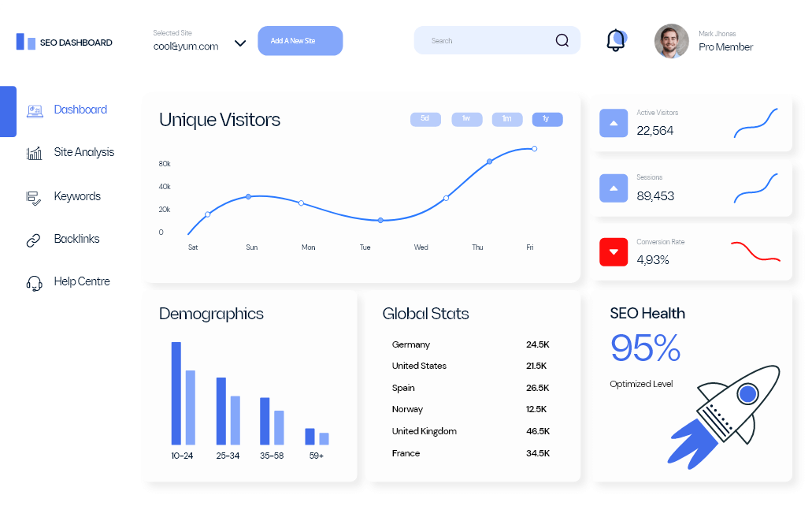Click the Backlinks chain icon
Screen dimensions: 812x521
click(x=33, y=240)
